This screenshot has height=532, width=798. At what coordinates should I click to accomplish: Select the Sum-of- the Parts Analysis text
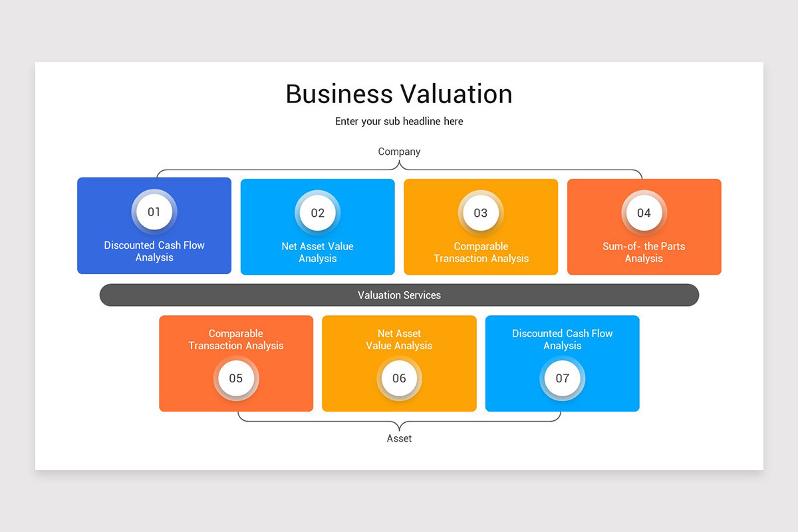(x=644, y=252)
